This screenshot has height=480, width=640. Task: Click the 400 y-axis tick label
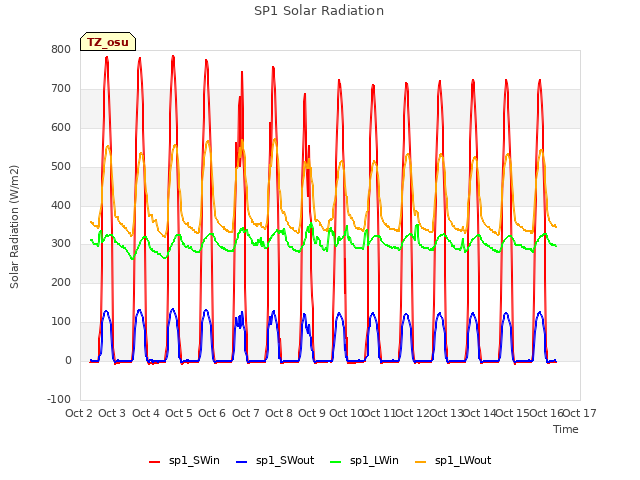(61, 205)
